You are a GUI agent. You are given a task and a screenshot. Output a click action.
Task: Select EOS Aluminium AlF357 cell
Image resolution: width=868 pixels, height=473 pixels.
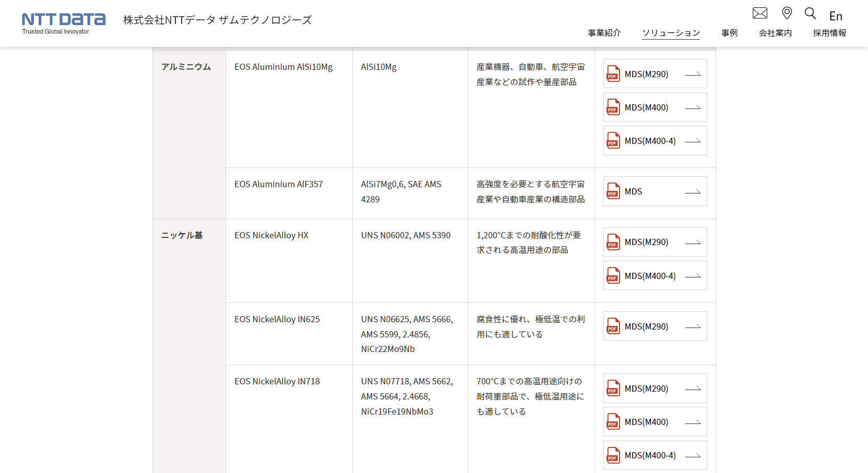click(289, 193)
